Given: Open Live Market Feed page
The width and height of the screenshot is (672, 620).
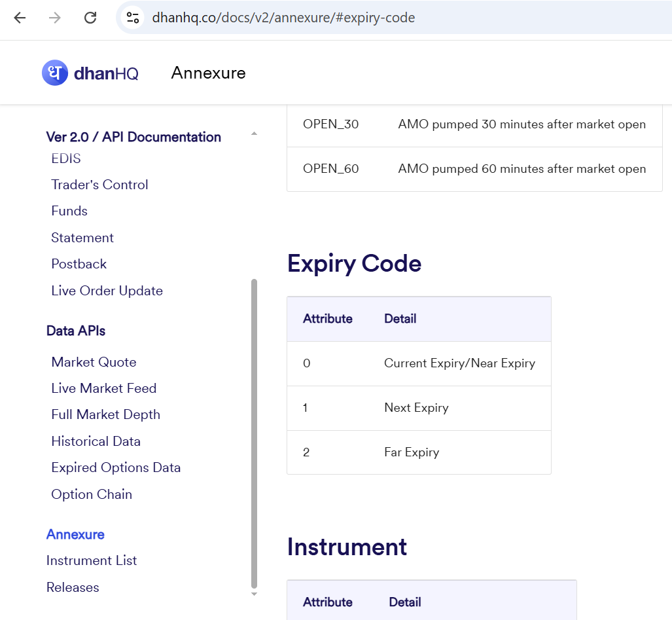Looking at the screenshot, I should click(x=103, y=388).
